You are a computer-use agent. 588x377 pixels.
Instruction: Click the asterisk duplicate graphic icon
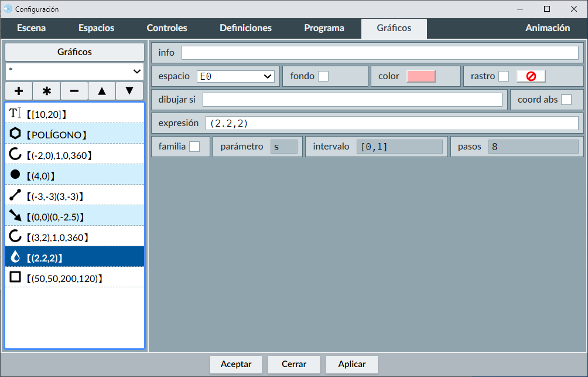click(x=47, y=91)
